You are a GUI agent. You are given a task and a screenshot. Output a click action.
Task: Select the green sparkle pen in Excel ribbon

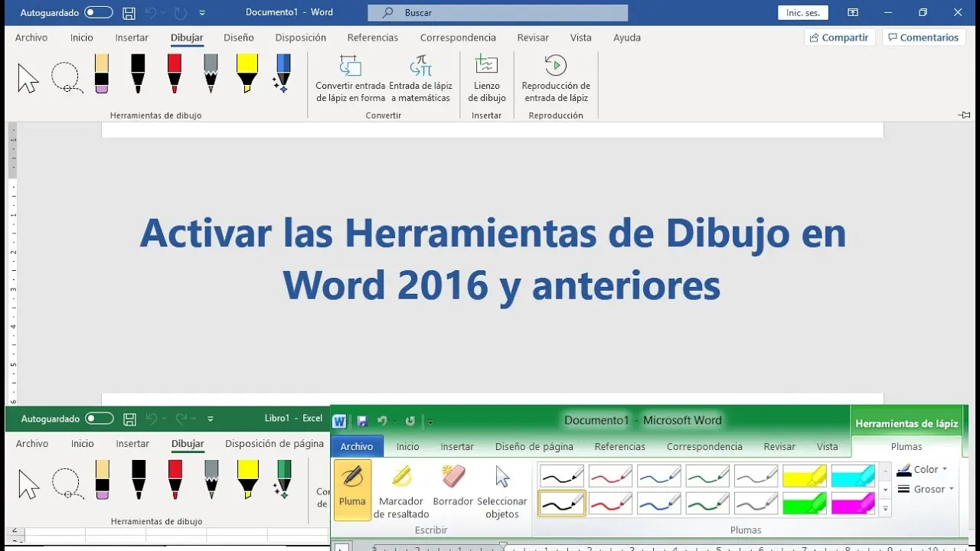(x=283, y=480)
